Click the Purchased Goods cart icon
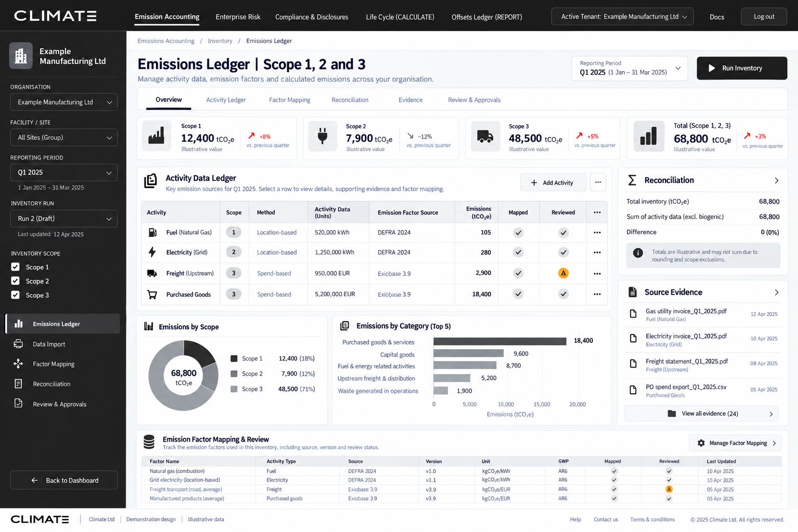The height and width of the screenshot is (532, 798). pyautogui.click(x=152, y=294)
